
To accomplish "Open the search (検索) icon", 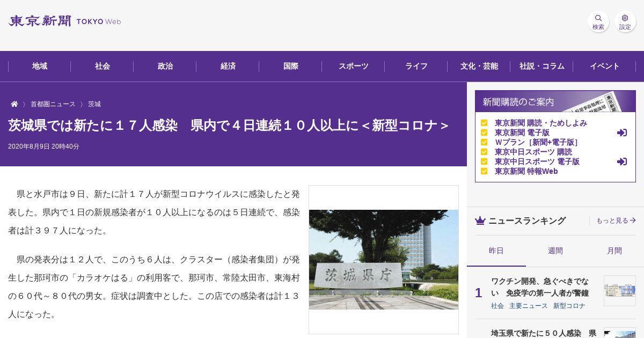I will click(x=598, y=21).
